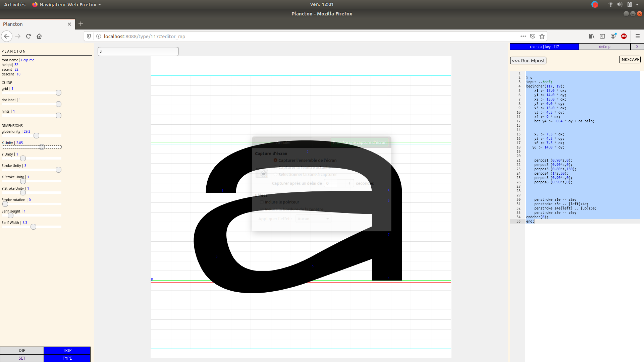Click the Save to Pocket icon
Viewport: 644px width, 362px height.
[533, 36]
